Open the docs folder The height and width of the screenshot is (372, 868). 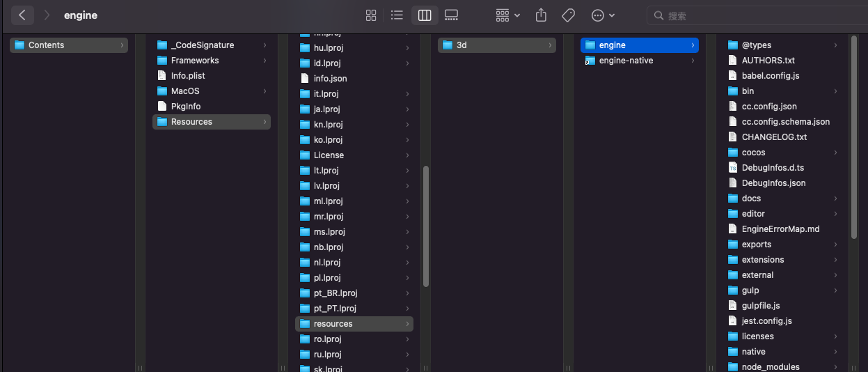pos(782,199)
